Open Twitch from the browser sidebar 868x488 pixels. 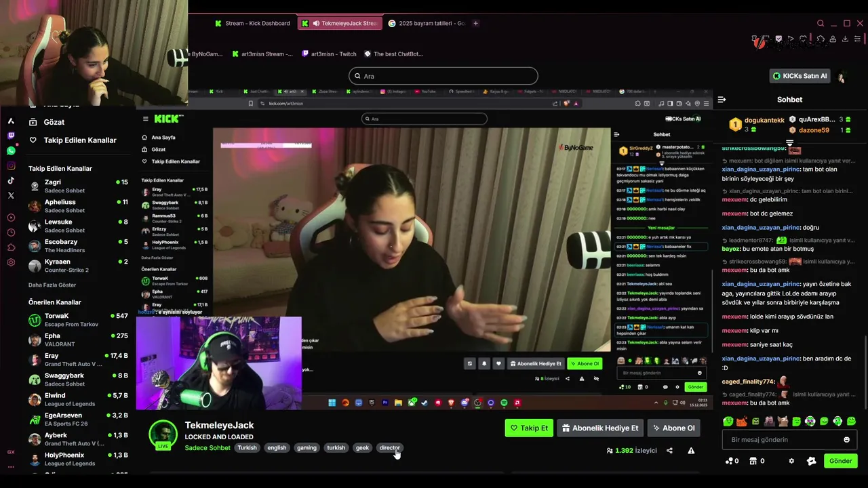[x=11, y=136]
